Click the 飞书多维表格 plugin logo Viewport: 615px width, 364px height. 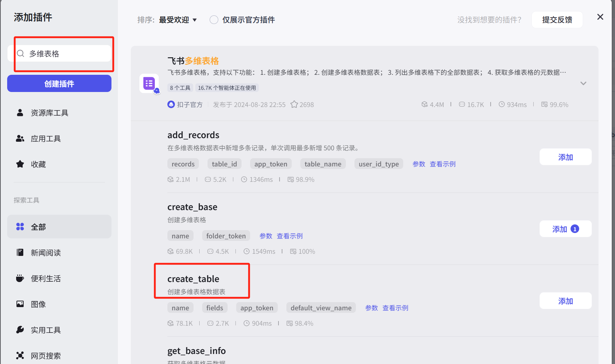149,84
